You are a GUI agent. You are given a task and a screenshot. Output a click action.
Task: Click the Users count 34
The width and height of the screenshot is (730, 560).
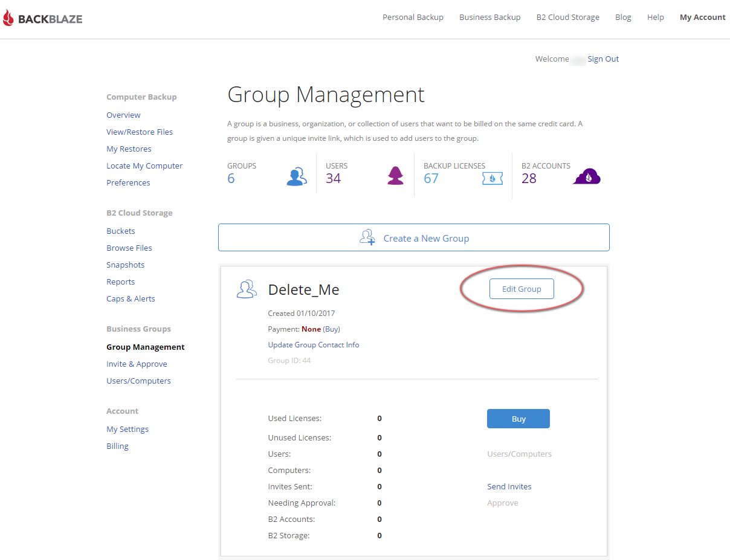(x=333, y=178)
